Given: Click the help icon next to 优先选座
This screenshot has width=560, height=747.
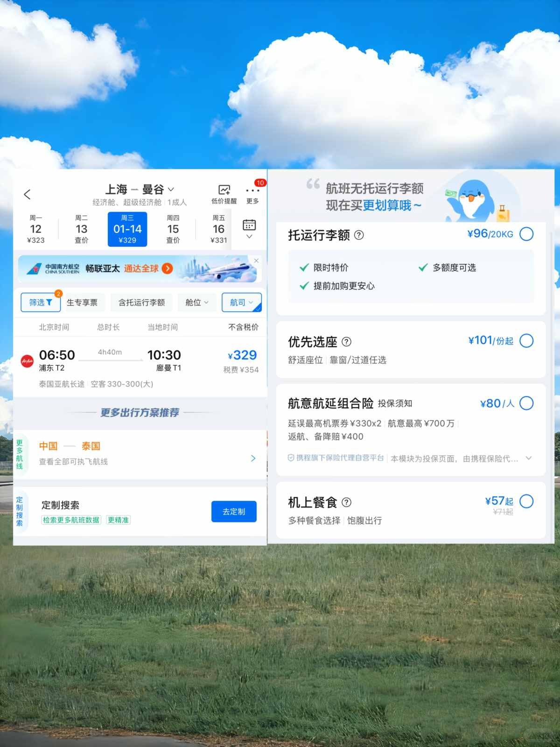Looking at the screenshot, I should tap(346, 342).
